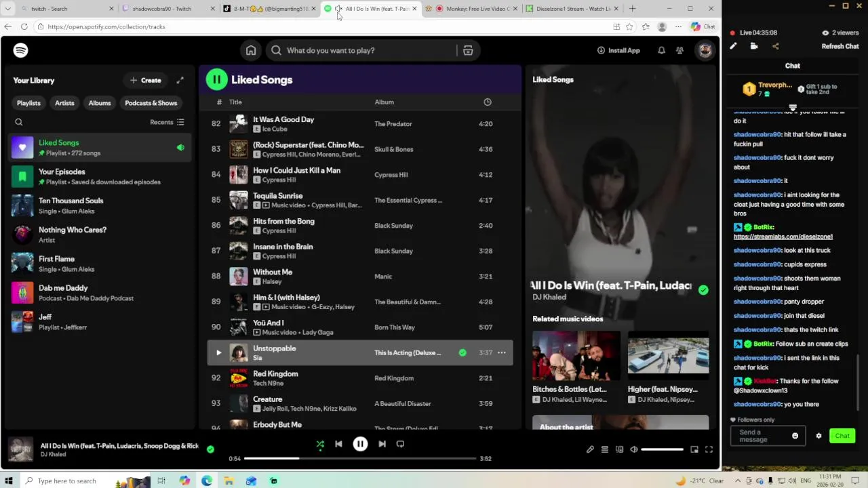Skip to next track
The image size is (868, 488).
[382, 444]
